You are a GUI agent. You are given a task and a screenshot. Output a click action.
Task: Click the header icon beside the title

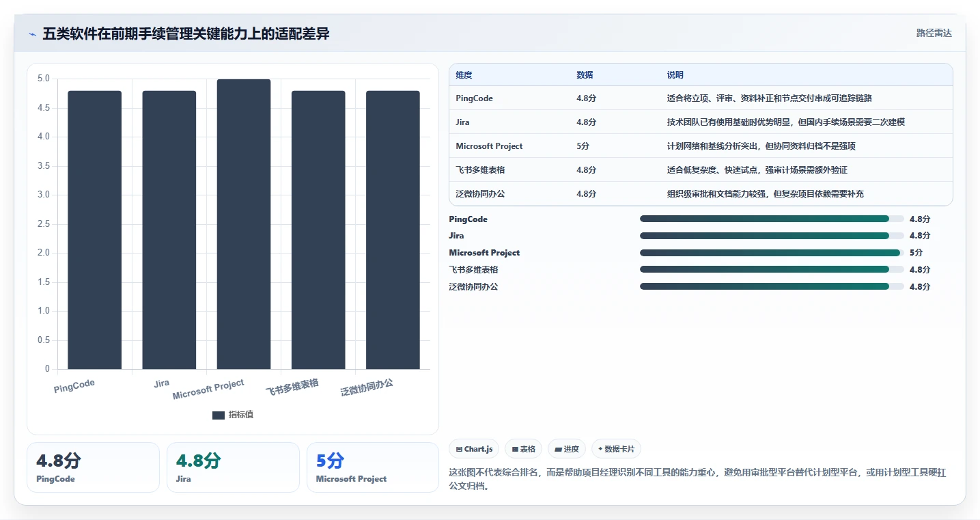point(32,34)
